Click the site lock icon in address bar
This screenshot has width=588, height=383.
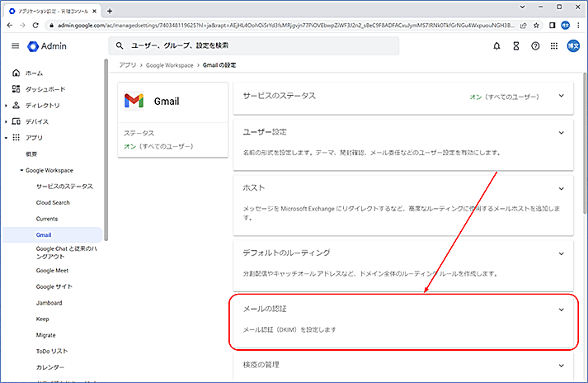(x=51, y=25)
